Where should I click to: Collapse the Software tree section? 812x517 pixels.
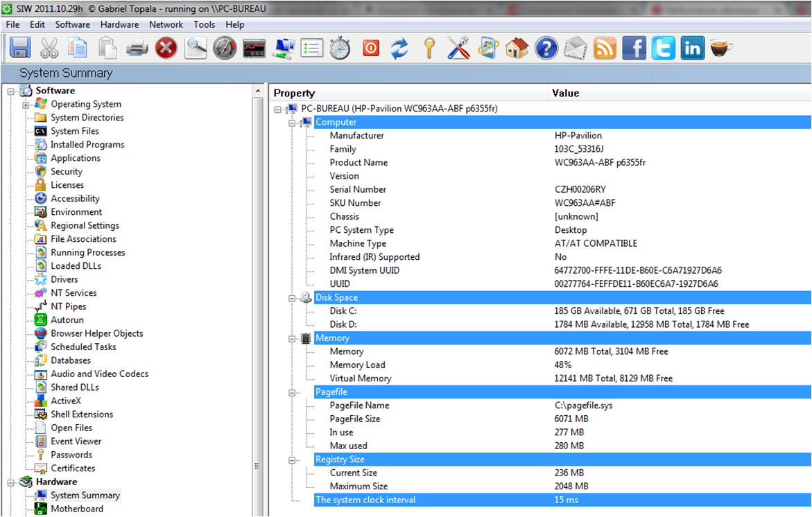coord(11,91)
